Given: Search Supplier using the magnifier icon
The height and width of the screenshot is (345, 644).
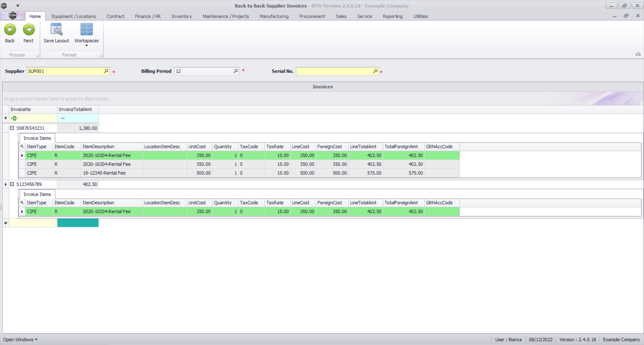Looking at the screenshot, I should coord(106,71).
